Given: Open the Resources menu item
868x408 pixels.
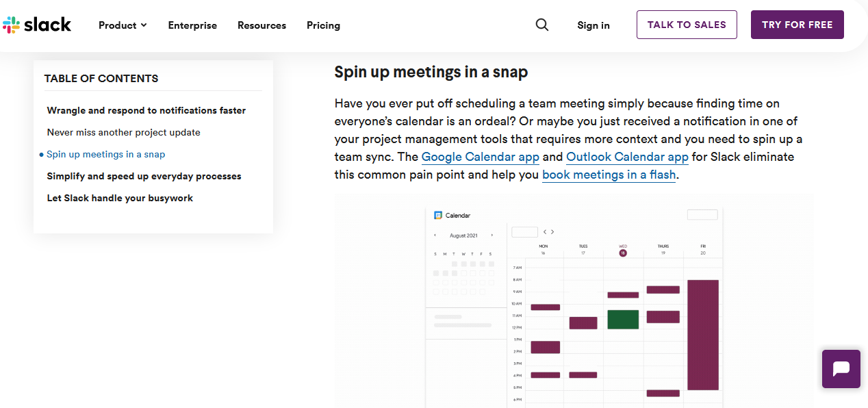Looking at the screenshot, I should [261, 25].
